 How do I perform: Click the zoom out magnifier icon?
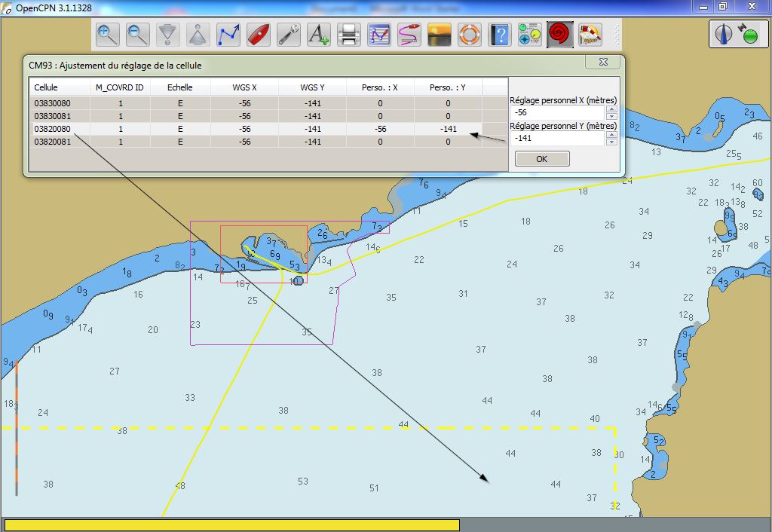tap(137, 35)
